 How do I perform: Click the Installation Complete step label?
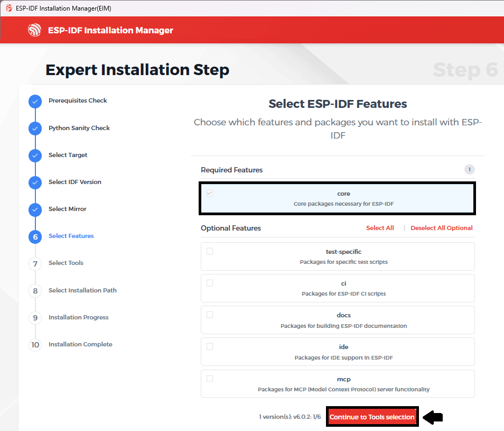coord(80,344)
